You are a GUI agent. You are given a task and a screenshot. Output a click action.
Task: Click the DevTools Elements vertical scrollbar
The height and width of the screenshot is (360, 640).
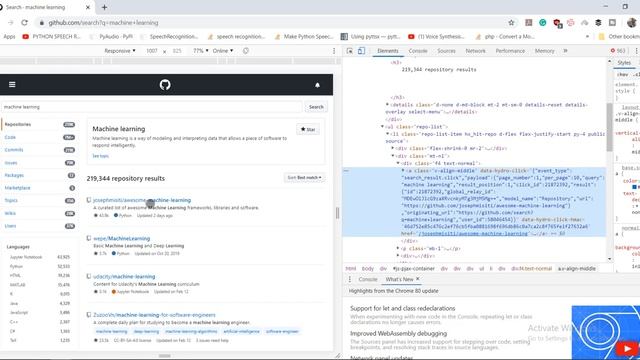point(609,127)
